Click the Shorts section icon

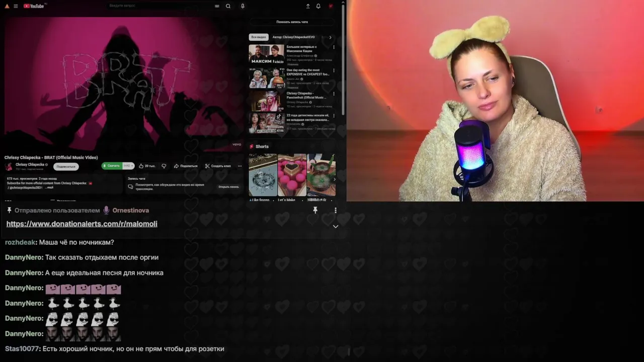point(252,147)
